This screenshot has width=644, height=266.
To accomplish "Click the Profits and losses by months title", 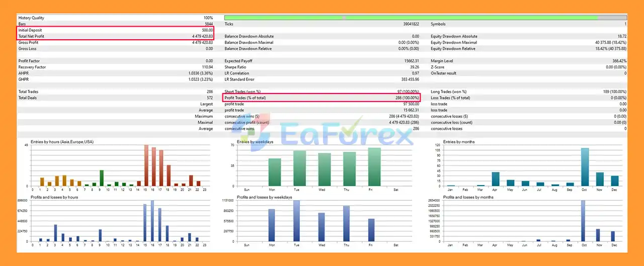I will tap(468, 197).
